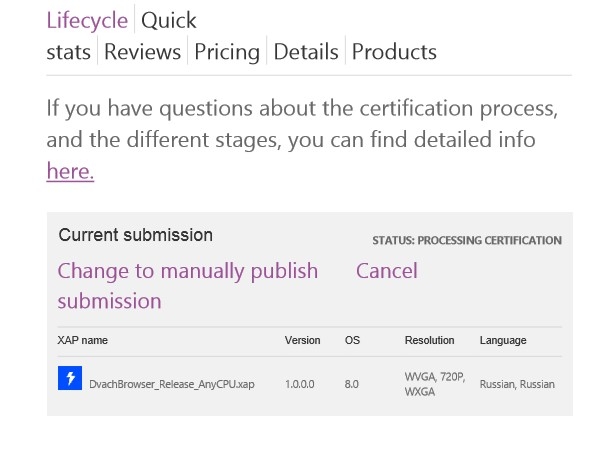Click the WVGA, 720P, WXGA resolution value

(435, 384)
